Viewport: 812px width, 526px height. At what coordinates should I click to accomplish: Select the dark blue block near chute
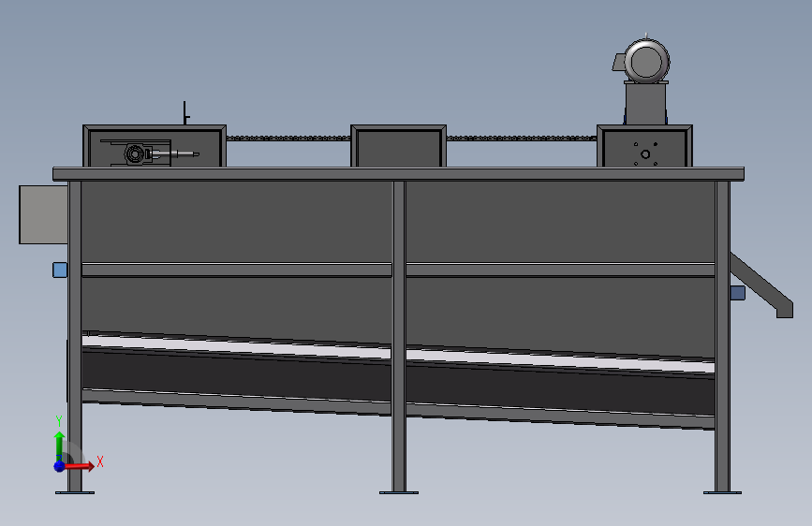point(737,293)
